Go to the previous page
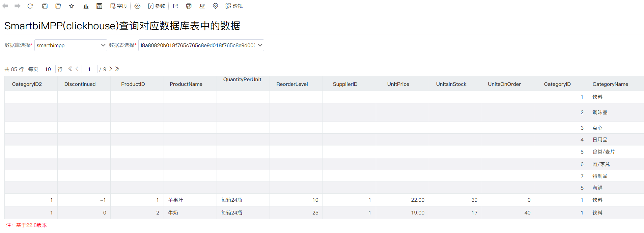Viewport: 644px width, 233px height. click(x=77, y=69)
